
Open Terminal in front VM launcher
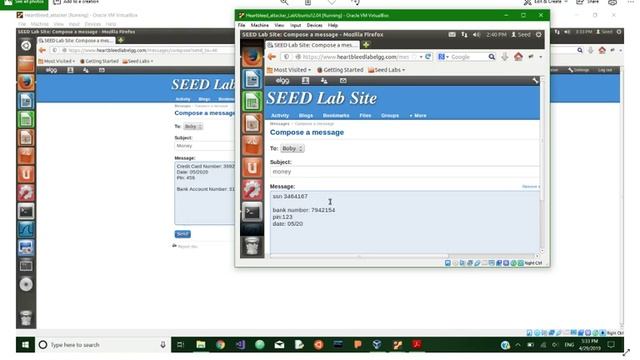(x=252, y=212)
